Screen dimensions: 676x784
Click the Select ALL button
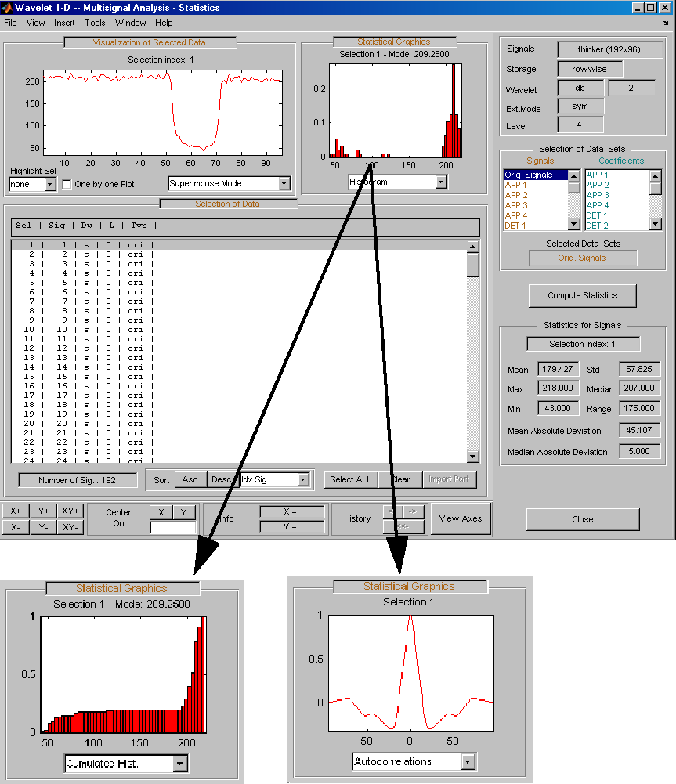(x=350, y=479)
